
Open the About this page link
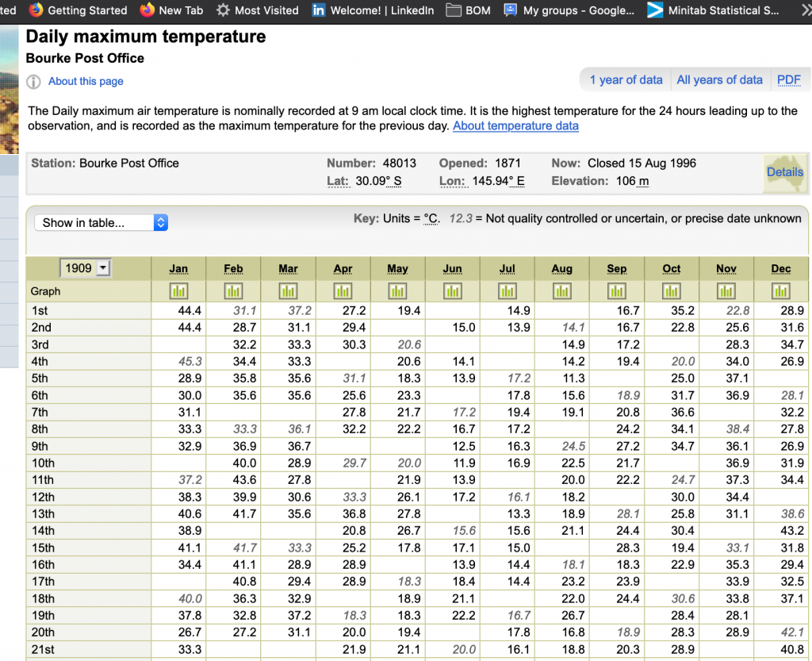pyautogui.click(x=86, y=82)
